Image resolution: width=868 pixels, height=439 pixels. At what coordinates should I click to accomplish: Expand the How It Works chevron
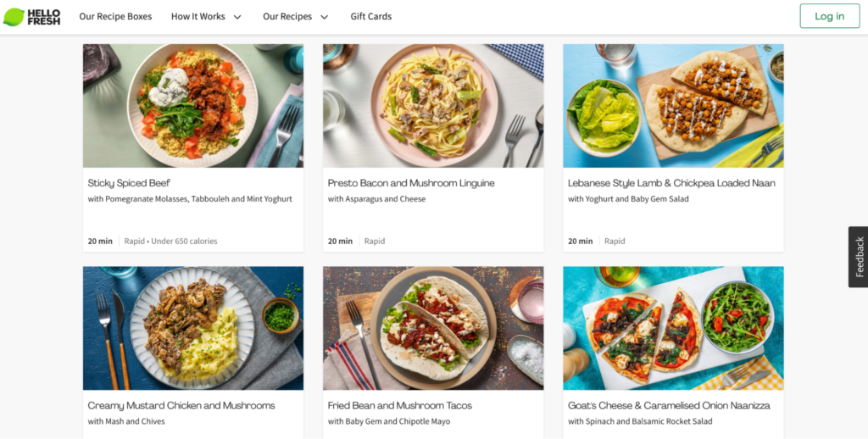[x=237, y=17]
